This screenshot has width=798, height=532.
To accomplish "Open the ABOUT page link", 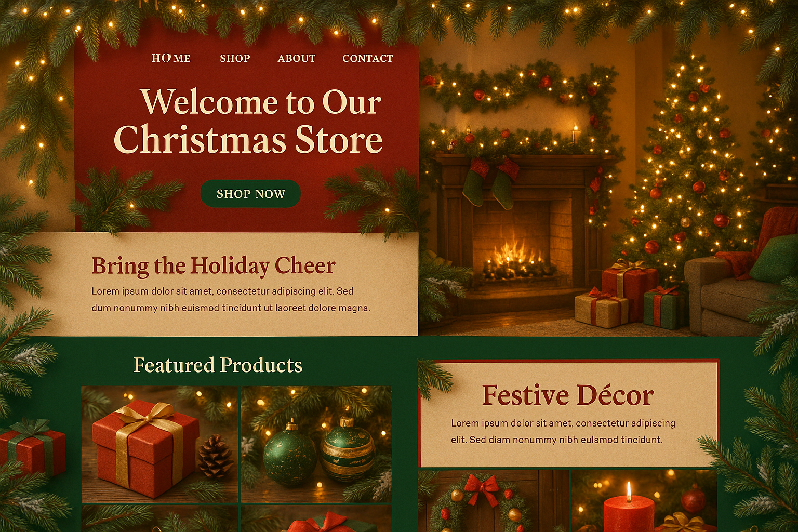I will [297, 58].
